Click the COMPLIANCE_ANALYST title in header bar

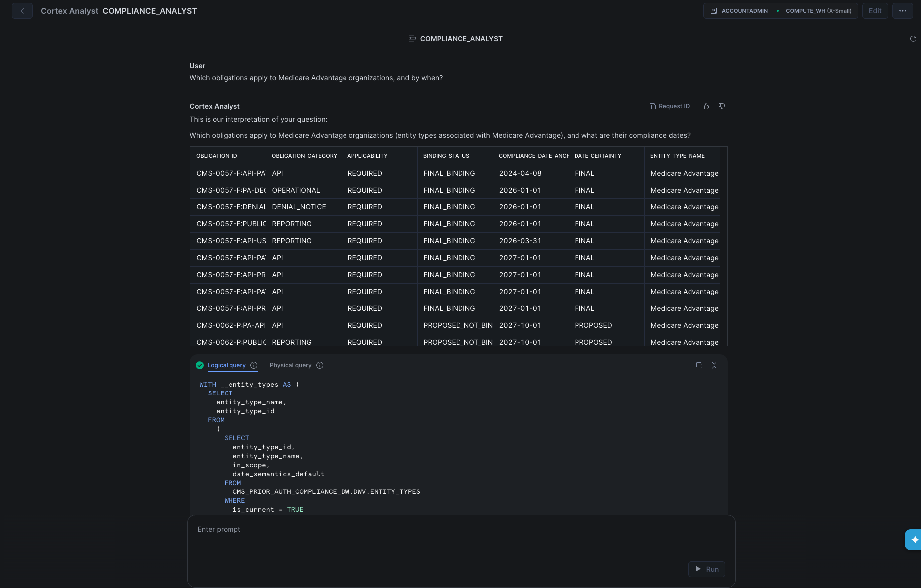[149, 11]
